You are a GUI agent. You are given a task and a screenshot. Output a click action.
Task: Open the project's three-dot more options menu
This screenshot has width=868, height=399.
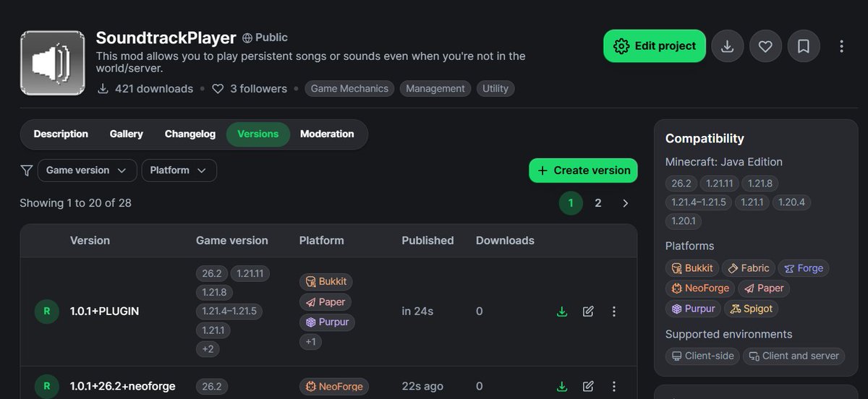[x=841, y=46]
